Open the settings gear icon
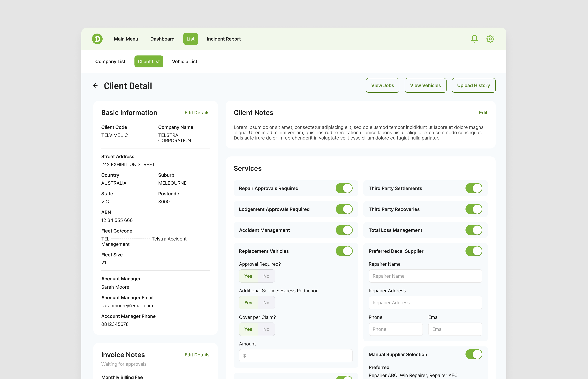 coord(490,39)
